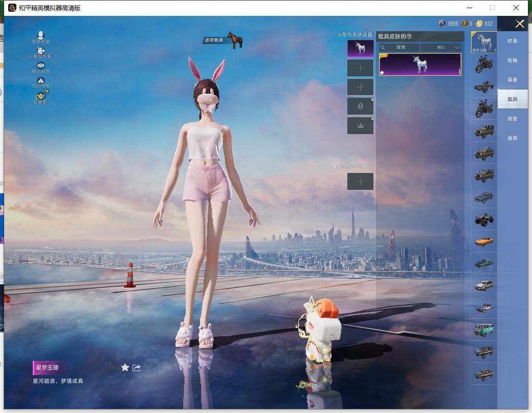Open the 道具 tab
The image size is (532, 413).
point(512,138)
